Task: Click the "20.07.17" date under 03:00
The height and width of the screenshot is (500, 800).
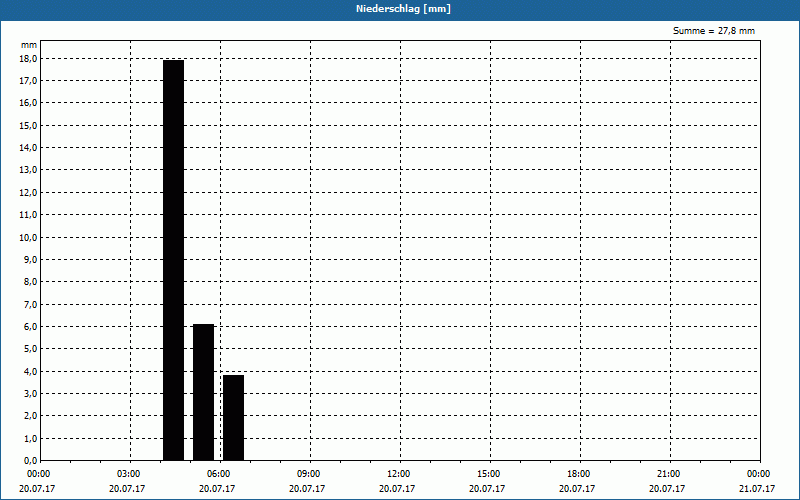Action: pyautogui.click(x=127, y=488)
